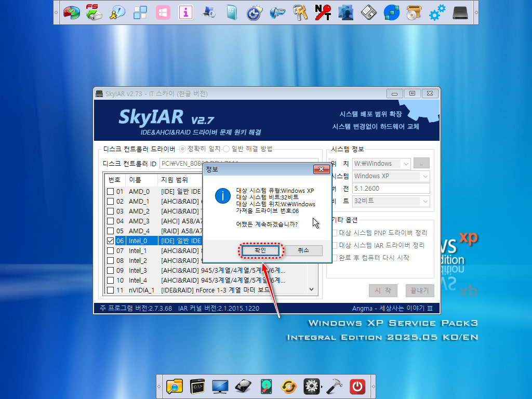532x399 pixels.
Task: Click 확인 in the 정보 dialog
Action: pos(261,250)
